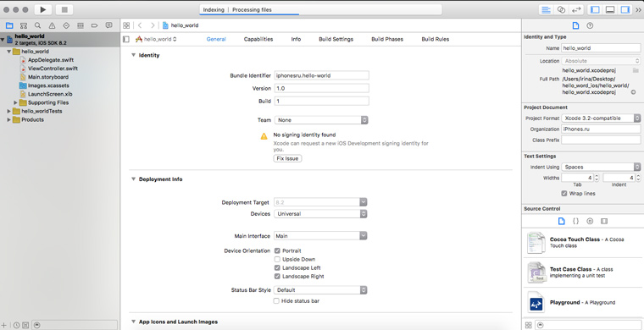Expand the hello_worldTests group

[9, 111]
